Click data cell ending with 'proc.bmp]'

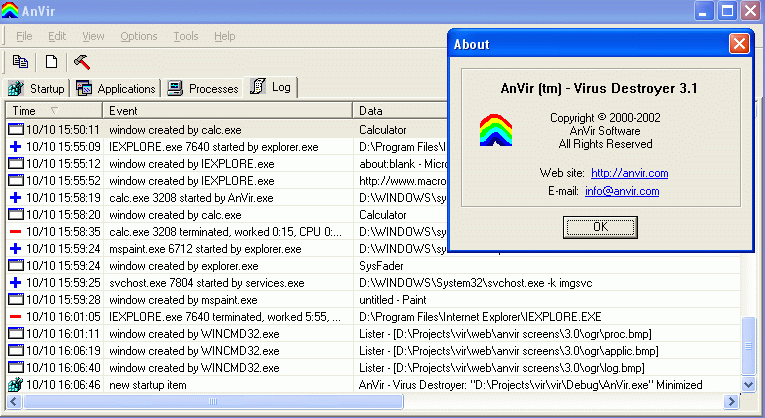click(505, 334)
